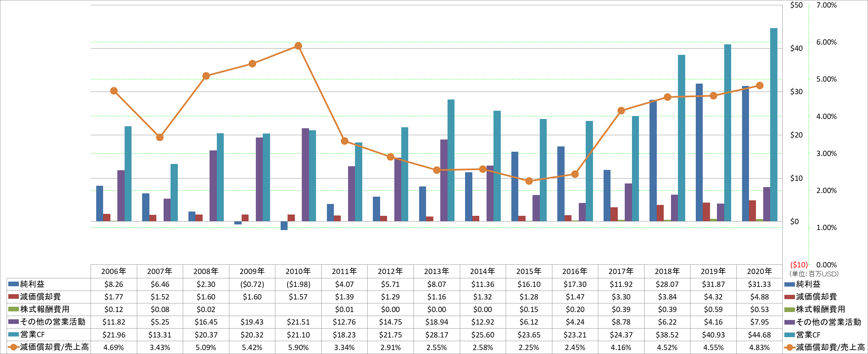Click the $30 axis label
868x354 pixels.
[x=796, y=92]
